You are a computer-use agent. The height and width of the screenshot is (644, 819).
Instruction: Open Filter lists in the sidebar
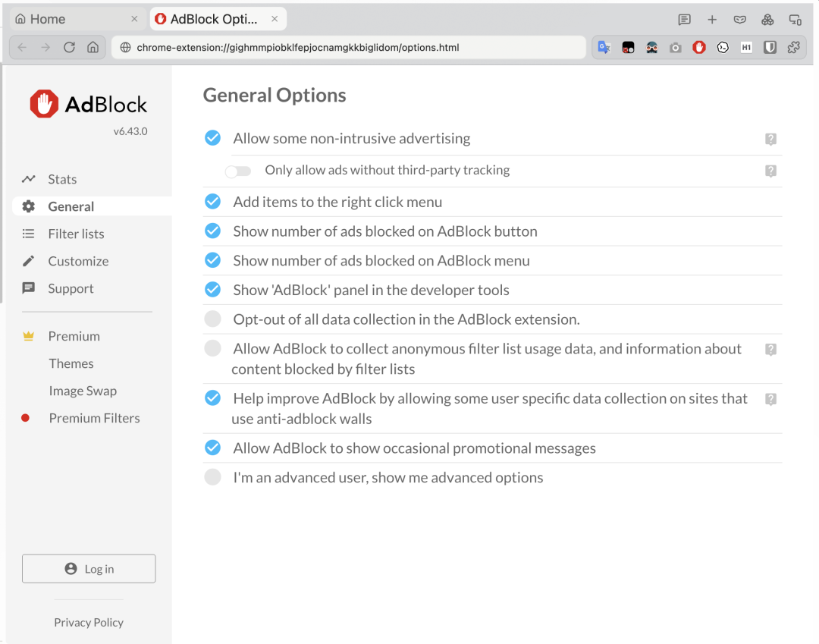76,234
